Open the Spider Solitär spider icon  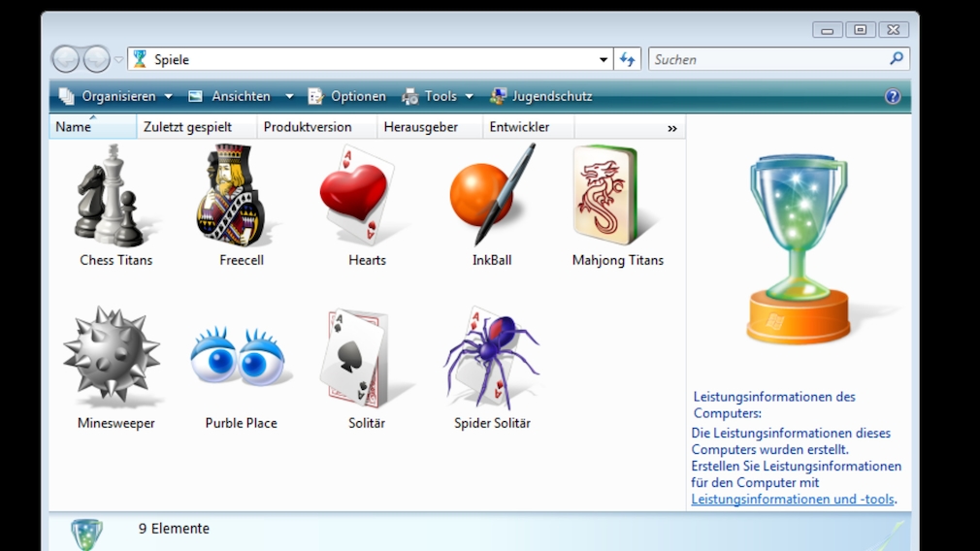pos(492,357)
